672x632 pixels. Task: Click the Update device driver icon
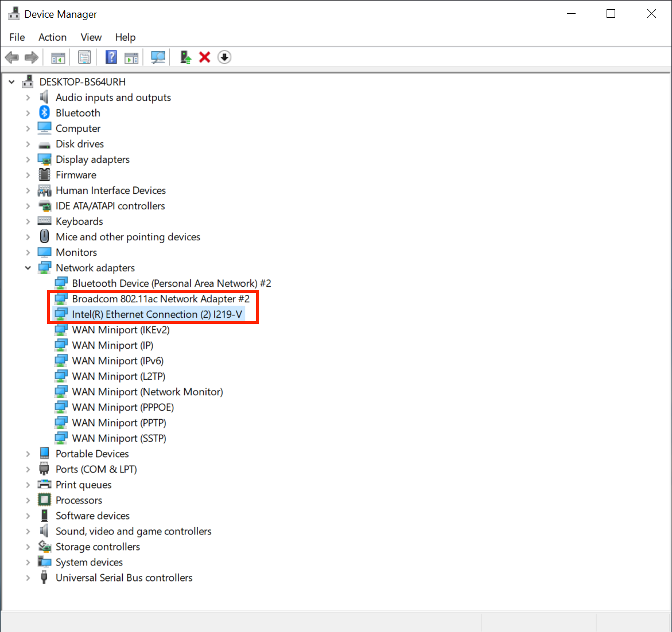185,57
